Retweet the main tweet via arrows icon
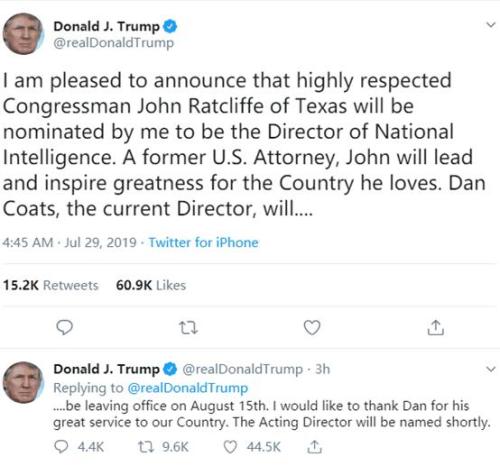Screen dimensions: 500x466 pyautogui.click(x=188, y=328)
